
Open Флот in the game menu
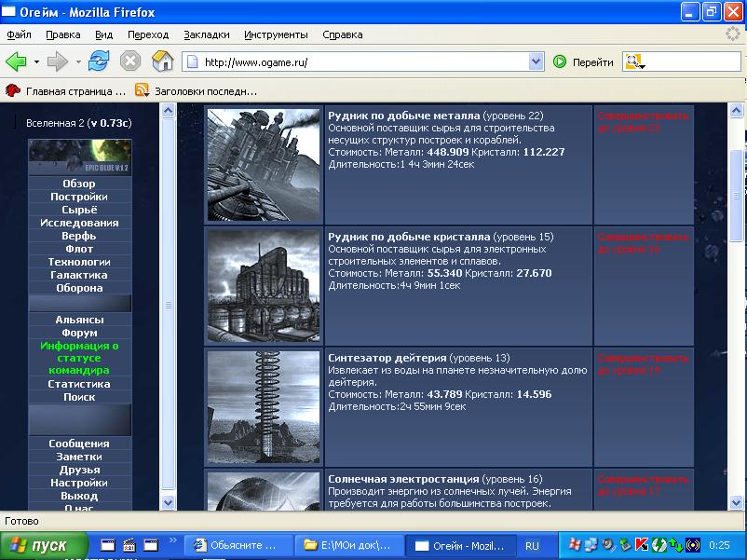click(79, 249)
